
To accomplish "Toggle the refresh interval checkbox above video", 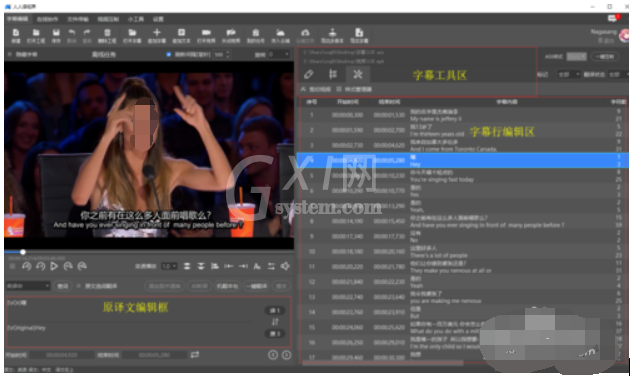I will 168,54.
